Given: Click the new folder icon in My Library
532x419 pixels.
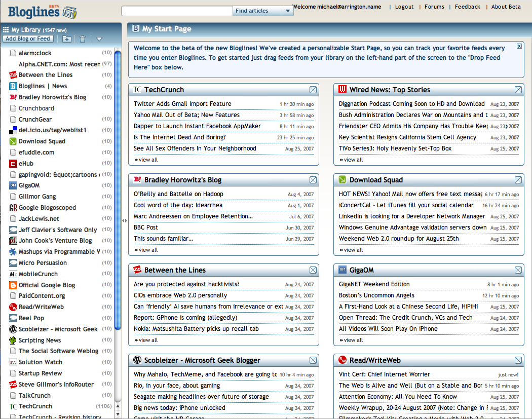Looking at the screenshot, I should click(x=67, y=39).
